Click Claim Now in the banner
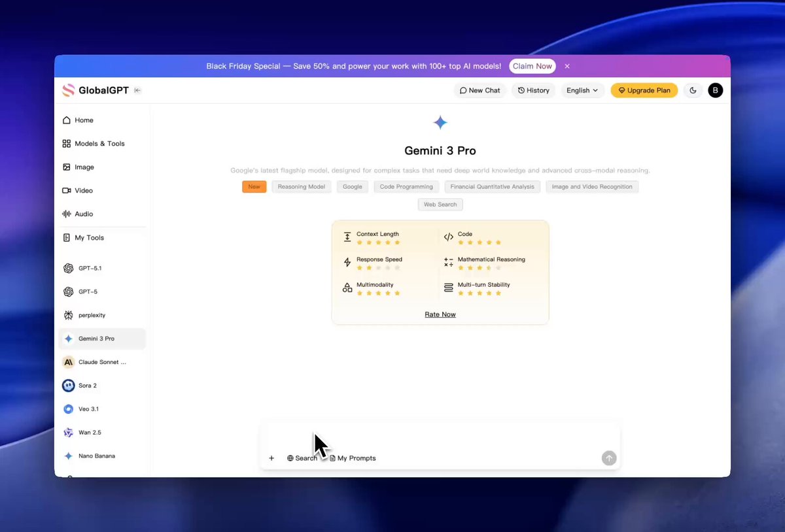 pyautogui.click(x=532, y=66)
